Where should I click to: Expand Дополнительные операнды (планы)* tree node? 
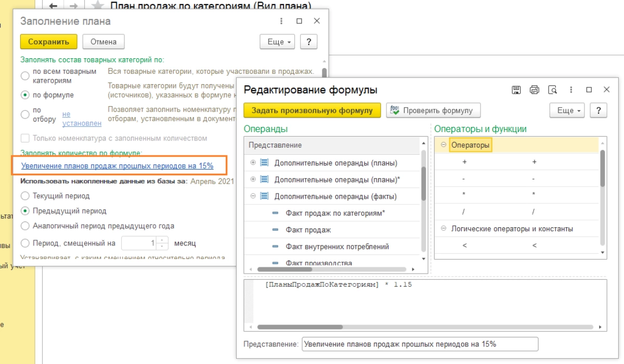click(x=253, y=179)
